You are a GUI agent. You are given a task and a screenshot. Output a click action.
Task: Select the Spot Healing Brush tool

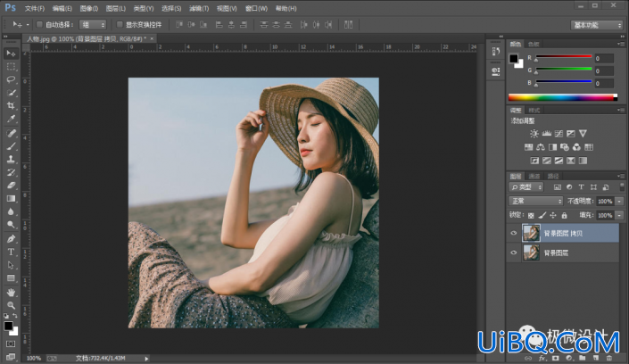(x=11, y=133)
